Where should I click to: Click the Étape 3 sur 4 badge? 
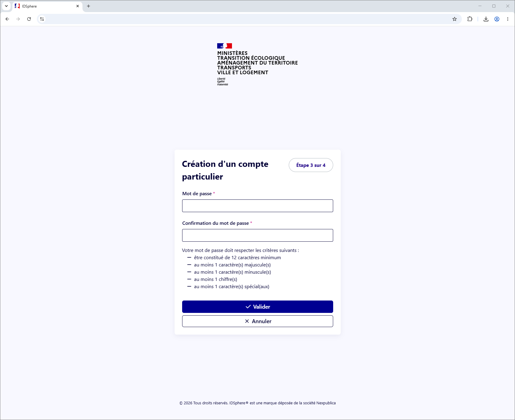(311, 165)
